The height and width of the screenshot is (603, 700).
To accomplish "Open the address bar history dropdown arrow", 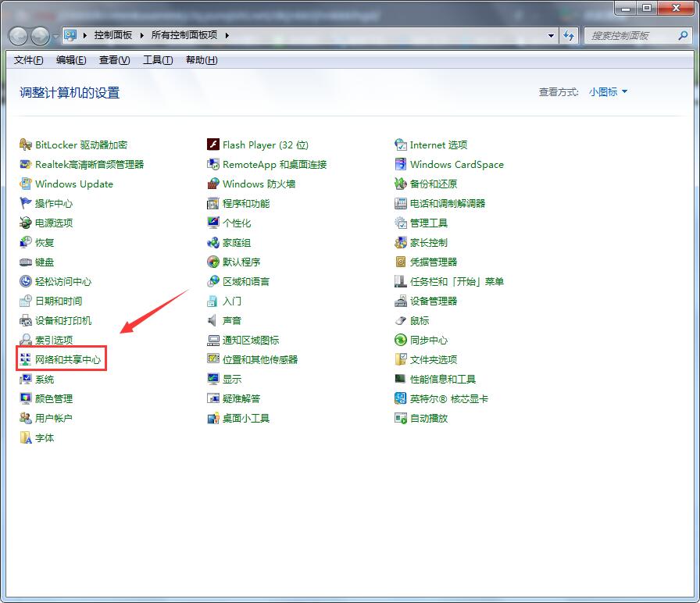I will (x=551, y=35).
